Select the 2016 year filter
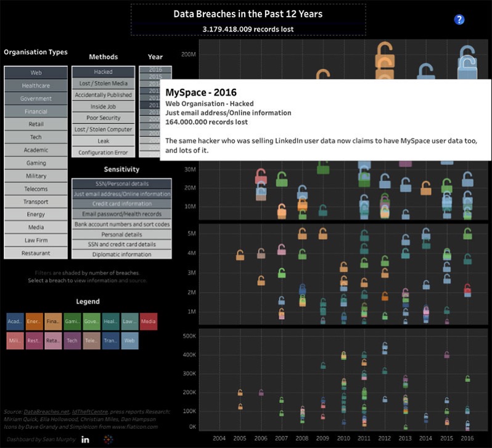 pyautogui.click(x=155, y=69)
